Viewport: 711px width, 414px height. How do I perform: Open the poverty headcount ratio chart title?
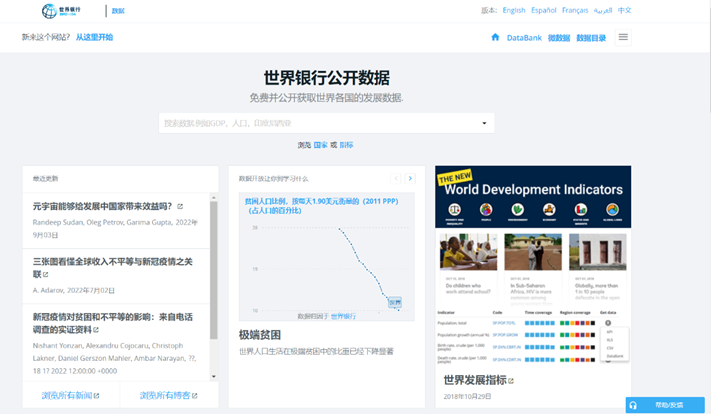click(321, 205)
